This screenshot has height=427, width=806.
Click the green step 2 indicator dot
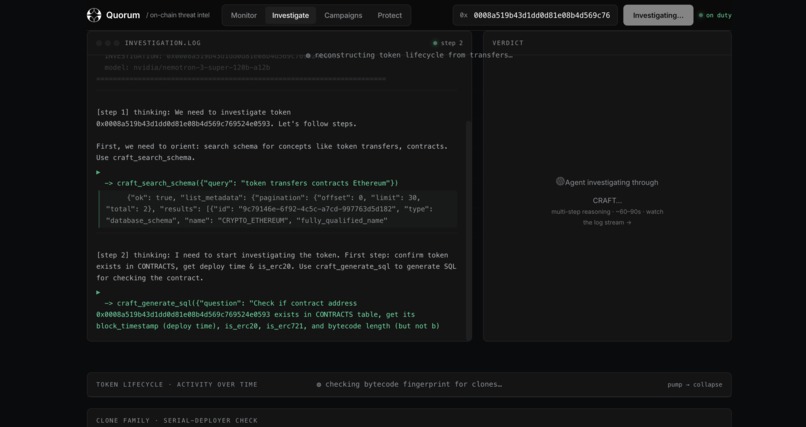click(x=435, y=43)
